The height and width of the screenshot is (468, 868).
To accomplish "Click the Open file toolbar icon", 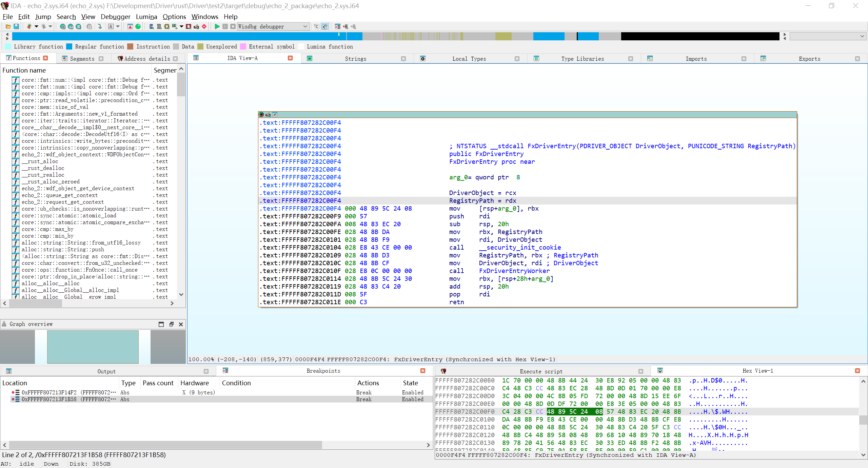I will click(x=8, y=26).
